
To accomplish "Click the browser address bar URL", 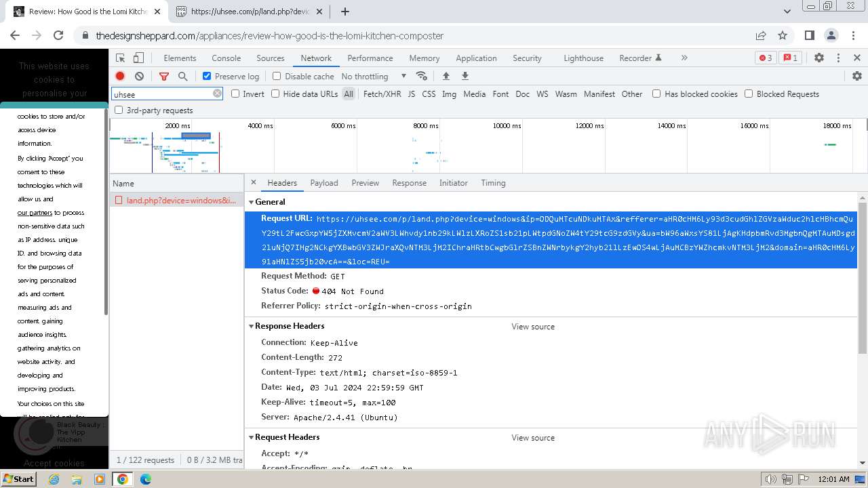I will click(x=270, y=36).
